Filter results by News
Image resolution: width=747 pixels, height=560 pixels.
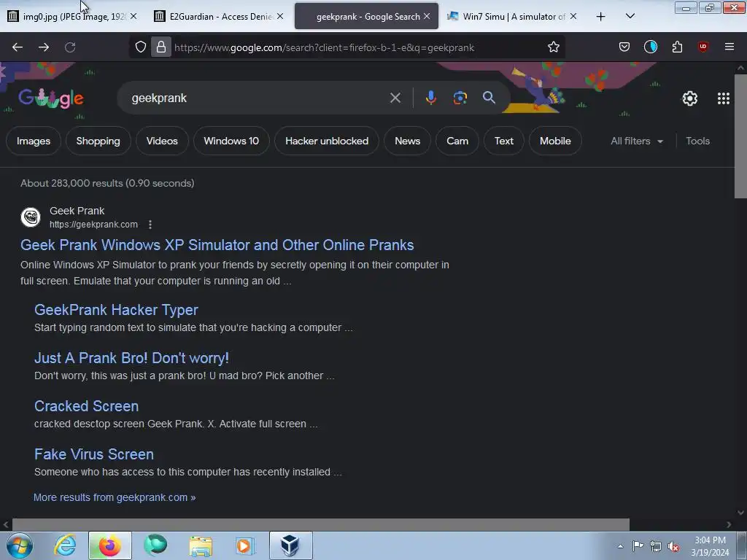point(407,141)
